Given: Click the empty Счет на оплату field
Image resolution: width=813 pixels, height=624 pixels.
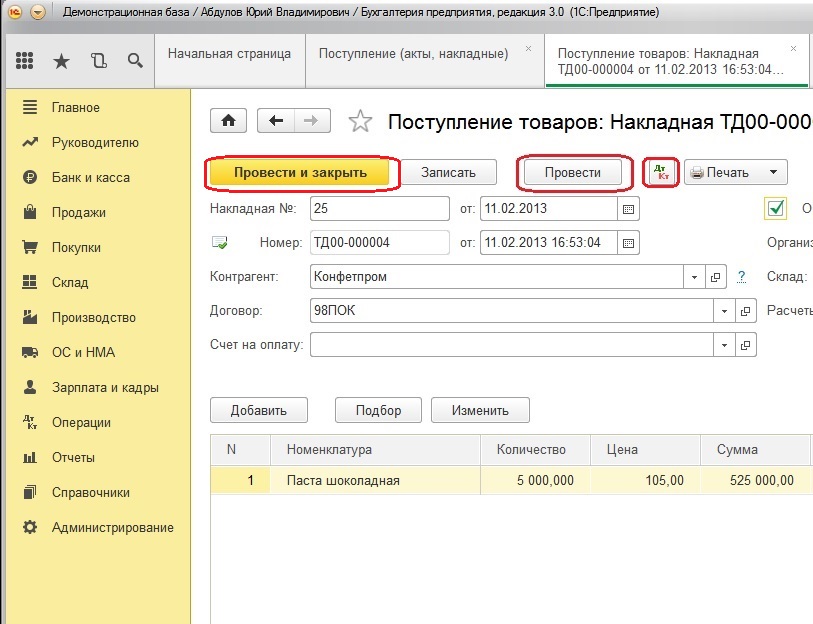Looking at the screenshot, I should (512, 345).
